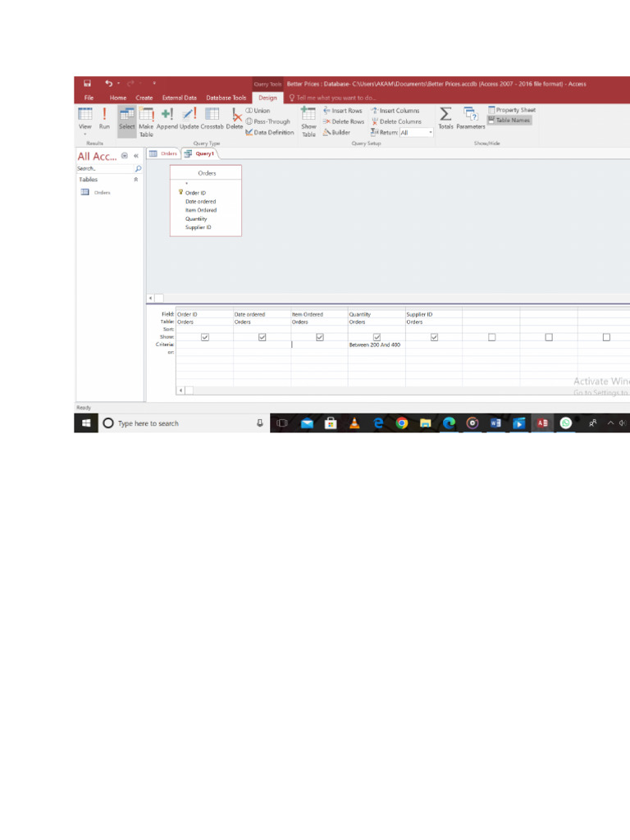Click the Union query button
This screenshot has width=630, height=840.
pyautogui.click(x=258, y=111)
